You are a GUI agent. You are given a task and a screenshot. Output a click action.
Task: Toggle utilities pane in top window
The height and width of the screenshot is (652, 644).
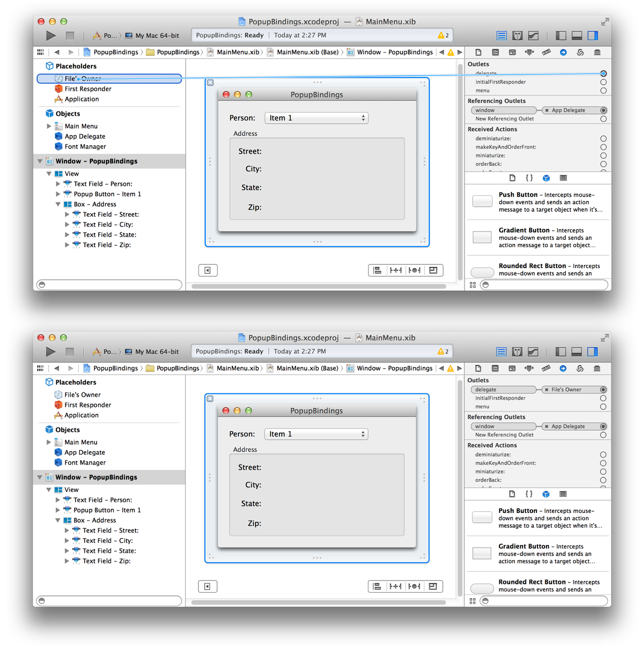point(593,35)
